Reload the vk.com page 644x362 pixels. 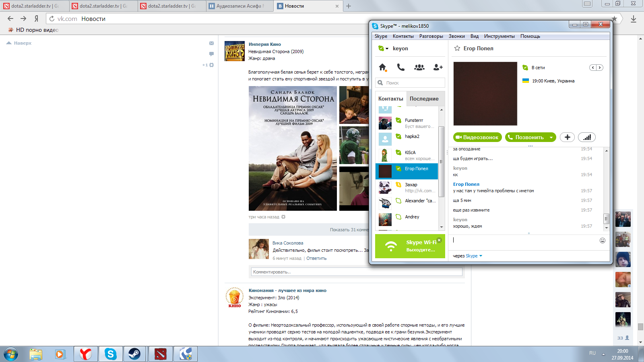click(52, 19)
